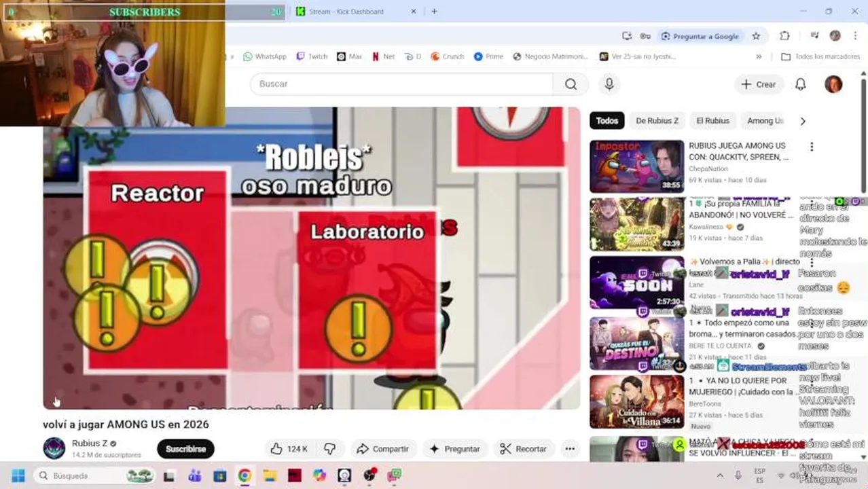Open Negocio Matrimoni... bookmark
The height and width of the screenshot is (489, 868).
point(551,56)
